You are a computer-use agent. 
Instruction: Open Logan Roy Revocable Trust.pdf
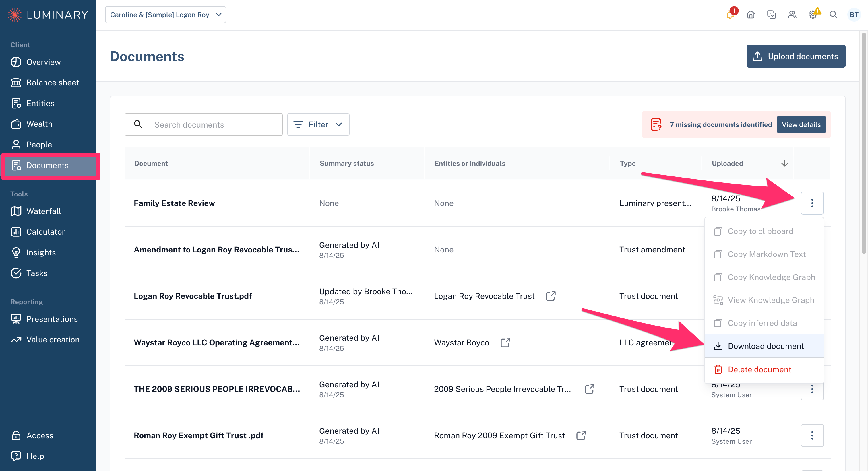pos(193,296)
